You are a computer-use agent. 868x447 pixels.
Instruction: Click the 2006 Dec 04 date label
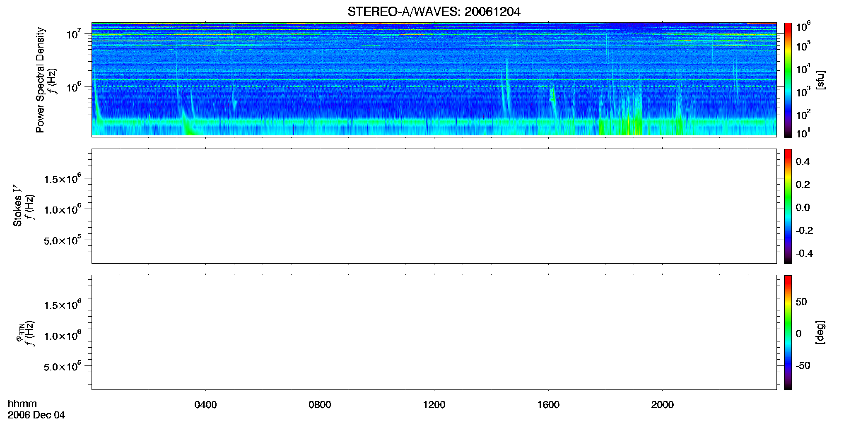(x=36, y=415)
